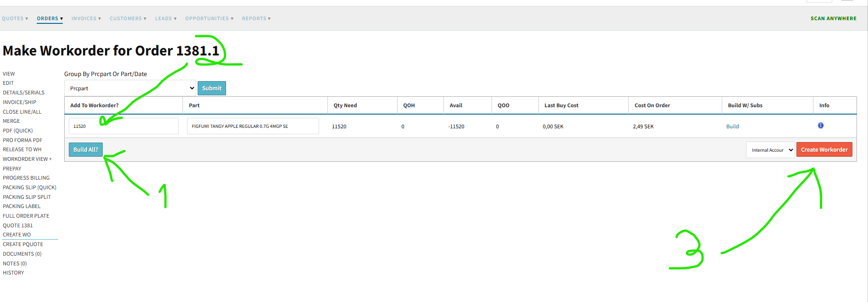Open Workorder View + in sidebar

pyautogui.click(x=27, y=159)
